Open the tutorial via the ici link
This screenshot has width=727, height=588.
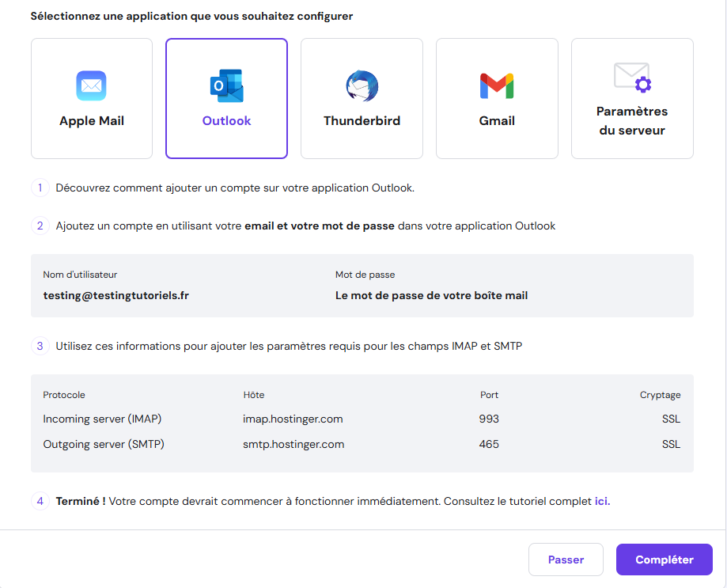[601, 501]
